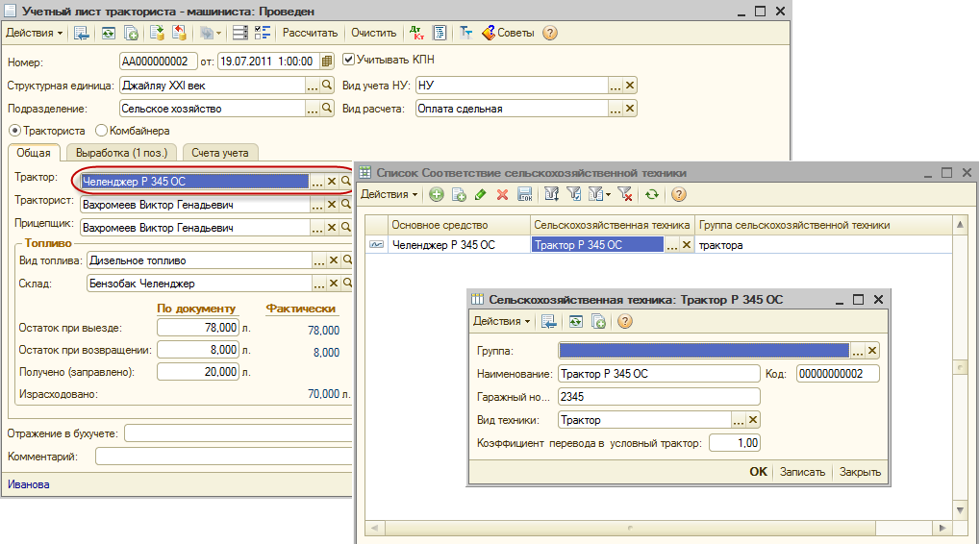Click the green refresh icon in list toolbar
The width and height of the screenshot is (980, 544).
coord(652,195)
